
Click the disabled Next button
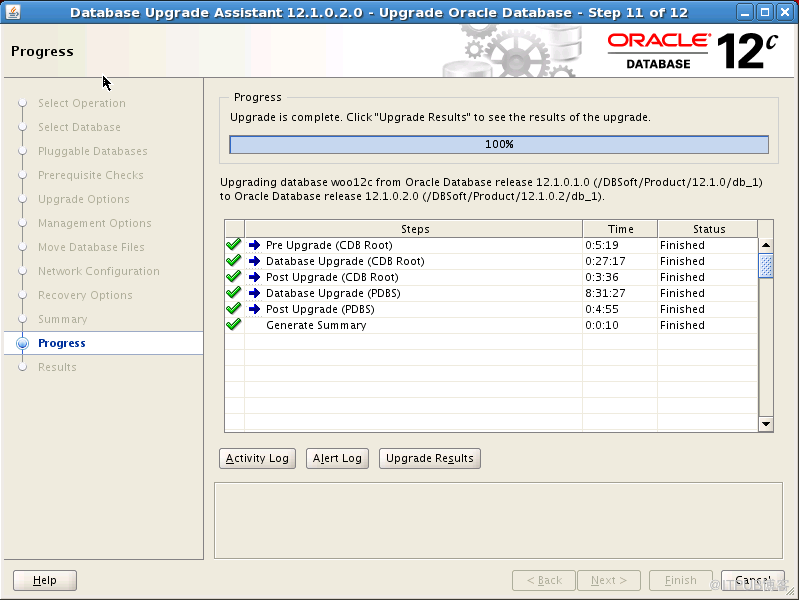(609, 580)
